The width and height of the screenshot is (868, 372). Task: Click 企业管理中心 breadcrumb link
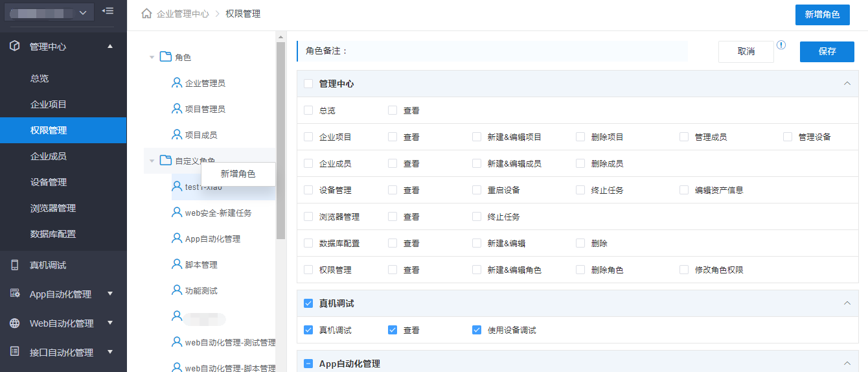[x=183, y=14]
